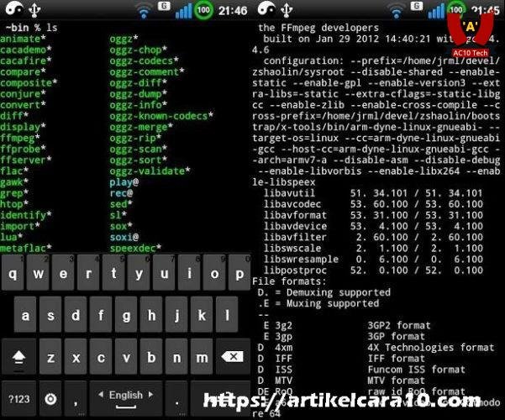505x420 pixels.
Task: Tap the r key
Action: coord(88,273)
